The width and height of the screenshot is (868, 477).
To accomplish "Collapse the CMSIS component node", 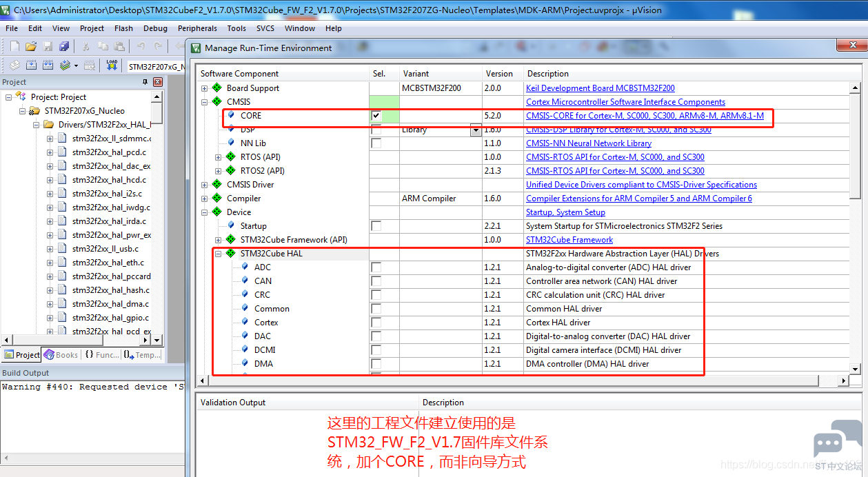I will pyautogui.click(x=204, y=102).
